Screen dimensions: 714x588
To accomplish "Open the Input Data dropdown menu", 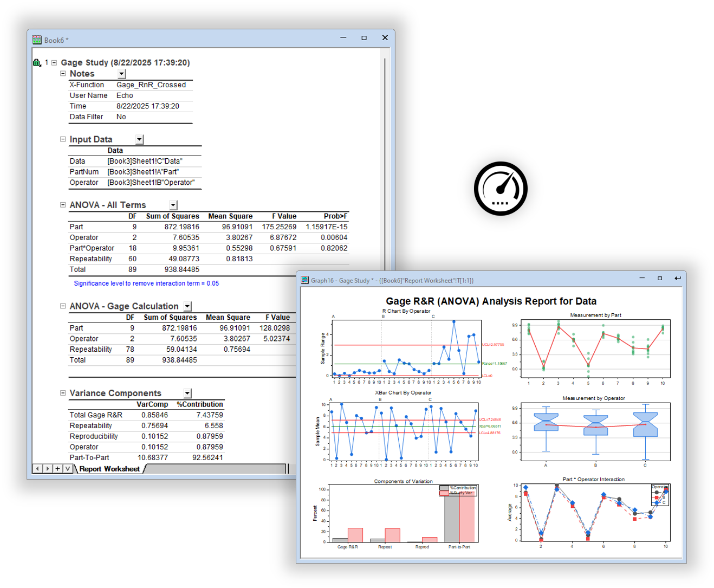I will pos(138,139).
